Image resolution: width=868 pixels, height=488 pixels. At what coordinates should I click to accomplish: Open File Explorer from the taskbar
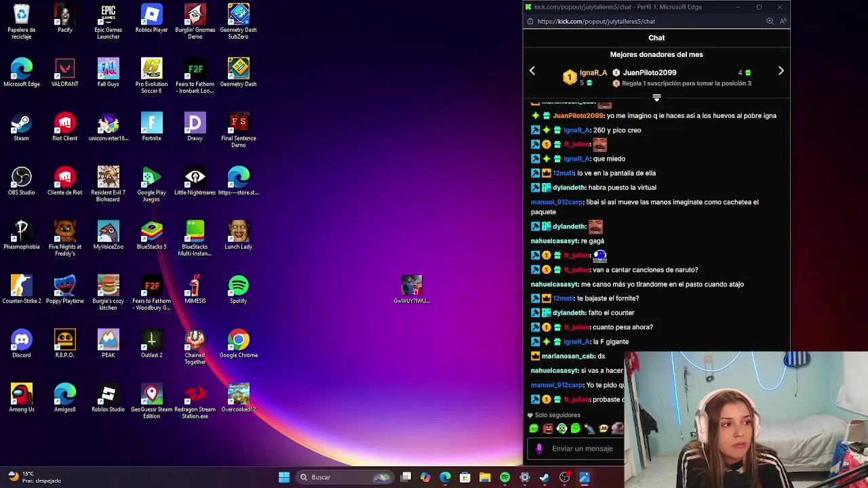click(x=485, y=477)
